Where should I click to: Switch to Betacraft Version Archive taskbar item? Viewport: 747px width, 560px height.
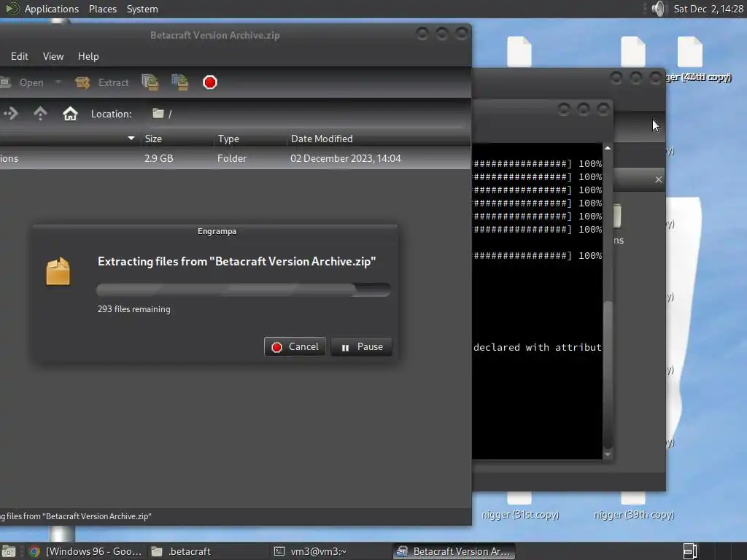[454, 551]
